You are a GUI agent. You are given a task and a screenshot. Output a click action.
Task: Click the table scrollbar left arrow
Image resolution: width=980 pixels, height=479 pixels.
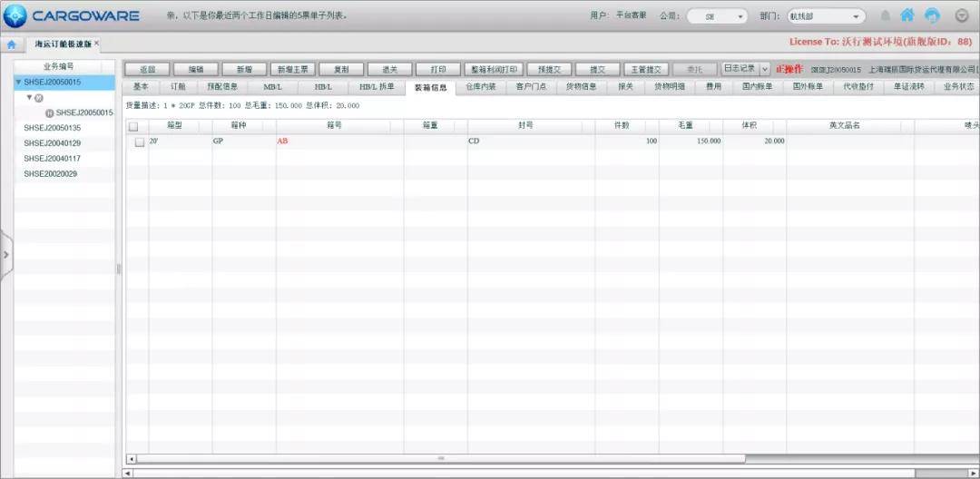coord(132,459)
